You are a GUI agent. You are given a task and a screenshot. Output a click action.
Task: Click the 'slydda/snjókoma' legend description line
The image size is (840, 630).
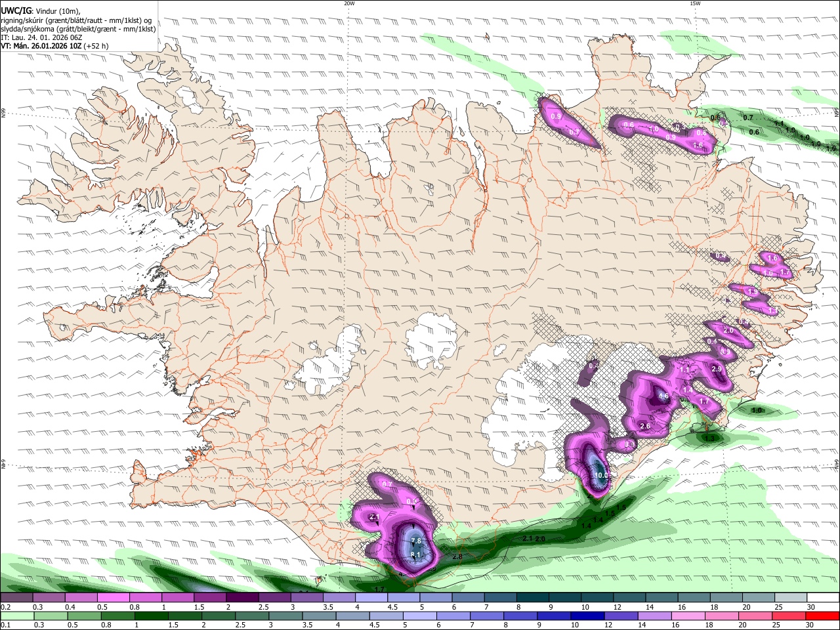[x=78, y=29]
